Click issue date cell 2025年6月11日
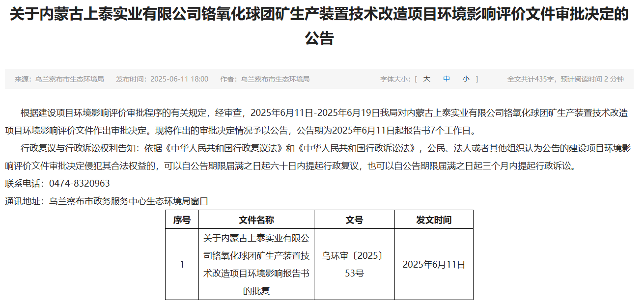Viewport: 644px width, 303px height. pos(434,264)
